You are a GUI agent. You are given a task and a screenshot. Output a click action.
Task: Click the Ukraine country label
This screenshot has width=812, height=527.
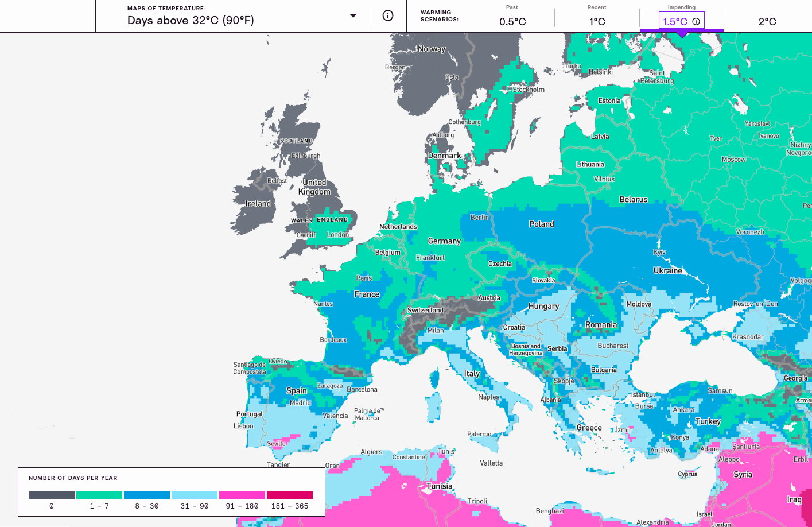(x=667, y=270)
